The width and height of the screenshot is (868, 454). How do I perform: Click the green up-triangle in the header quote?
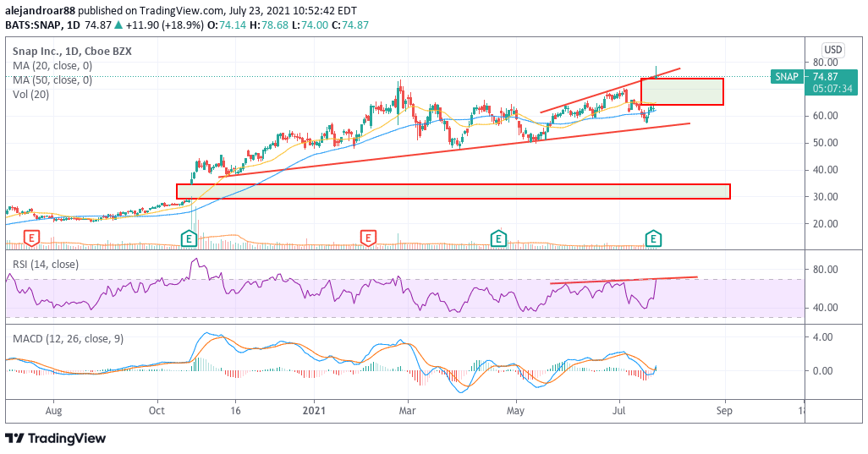point(118,25)
